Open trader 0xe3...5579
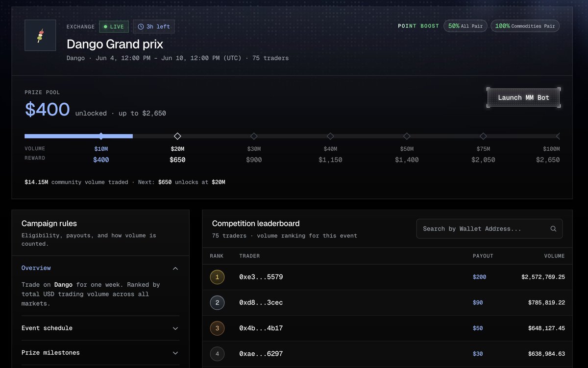Image resolution: width=588 pixels, height=368 pixels. (261, 277)
